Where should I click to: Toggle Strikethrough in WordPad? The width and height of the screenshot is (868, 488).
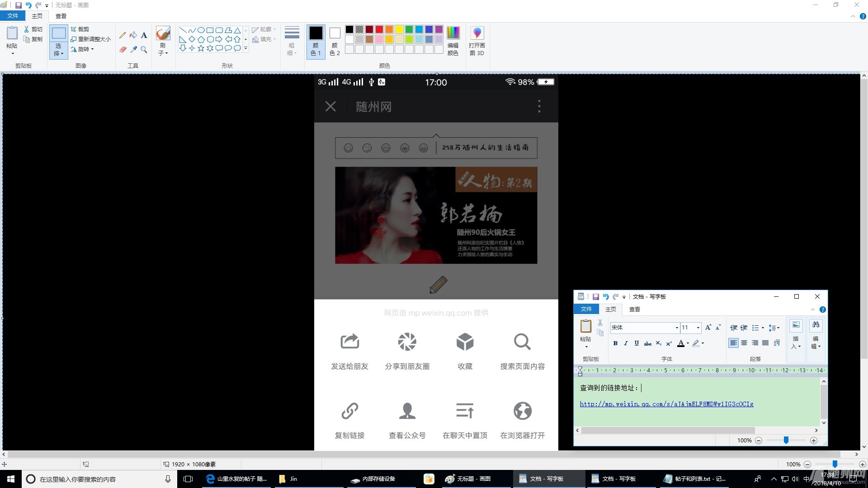click(648, 343)
